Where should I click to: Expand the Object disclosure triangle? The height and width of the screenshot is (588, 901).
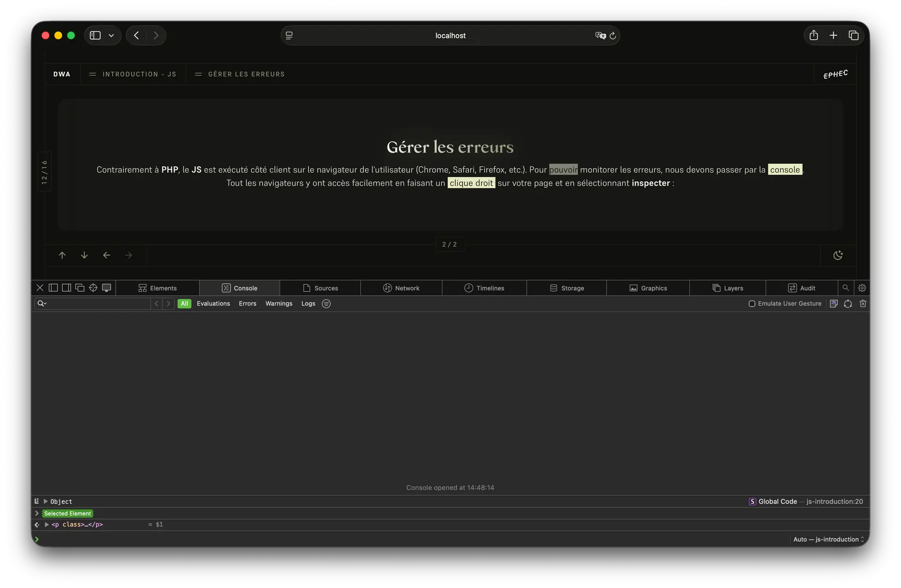pyautogui.click(x=46, y=501)
